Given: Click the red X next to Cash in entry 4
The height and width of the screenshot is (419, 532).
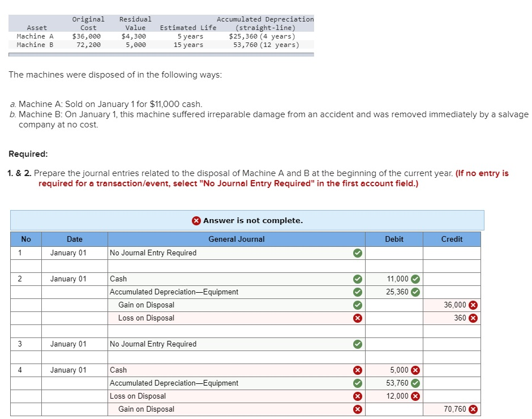Looking at the screenshot, I should click(x=357, y=370).
